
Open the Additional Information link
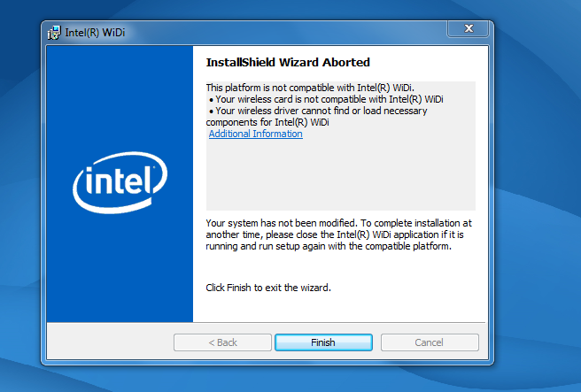pos(256,134)
